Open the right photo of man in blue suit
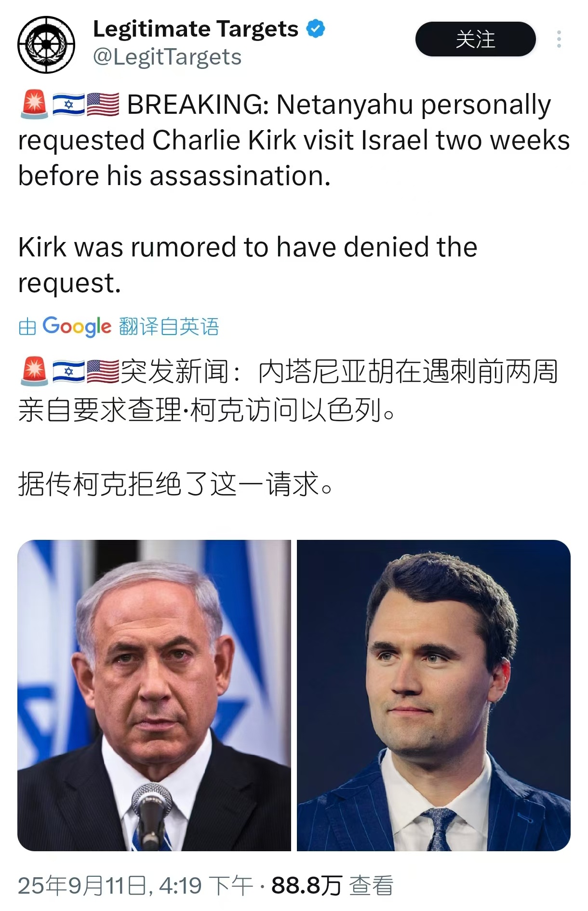 tap(434, 696)
